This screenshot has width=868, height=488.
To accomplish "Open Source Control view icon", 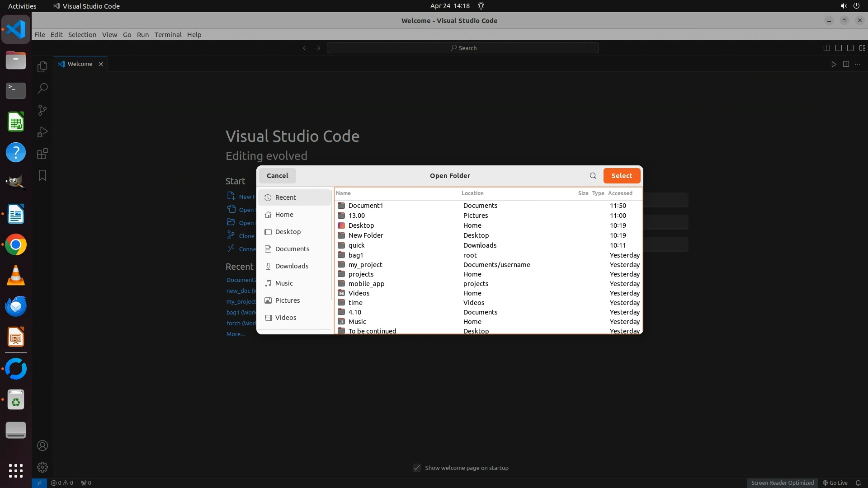I will pos(42,110).
